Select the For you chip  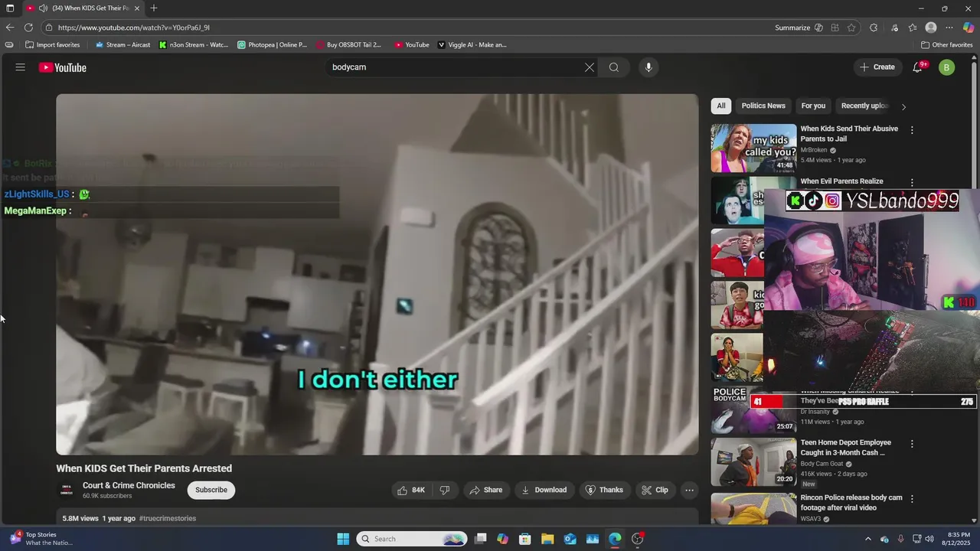pos(813,106)
